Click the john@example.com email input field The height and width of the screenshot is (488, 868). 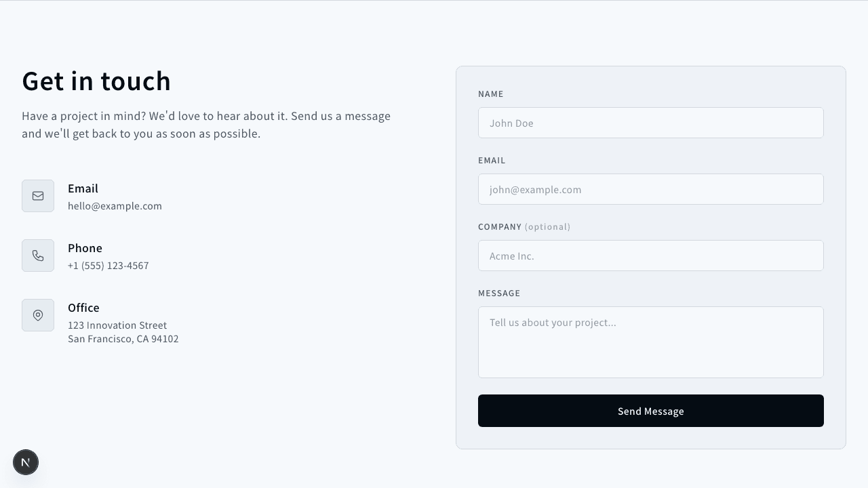650,189
